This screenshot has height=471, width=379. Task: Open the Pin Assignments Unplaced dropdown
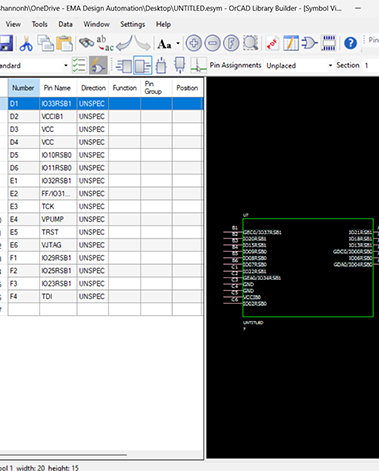(x=299, y=66)
